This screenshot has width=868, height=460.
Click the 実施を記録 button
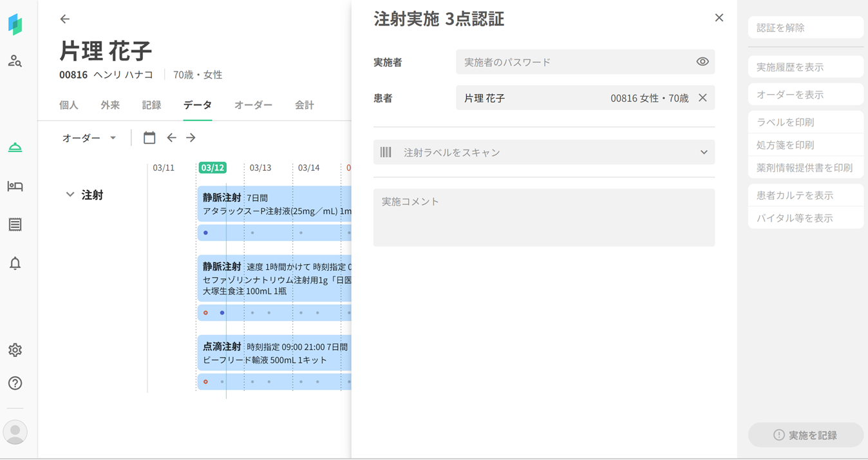805,436
